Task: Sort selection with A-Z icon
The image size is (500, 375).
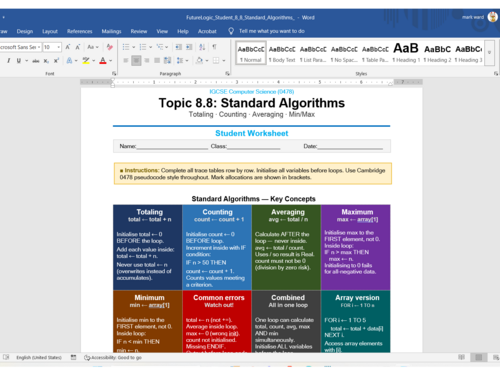Action: 202,47
